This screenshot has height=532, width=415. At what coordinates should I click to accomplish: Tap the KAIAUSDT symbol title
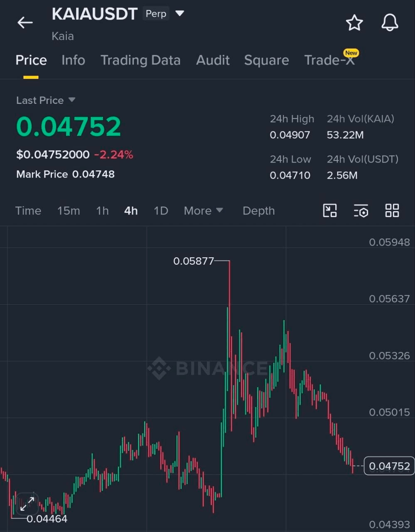point(94,14)
